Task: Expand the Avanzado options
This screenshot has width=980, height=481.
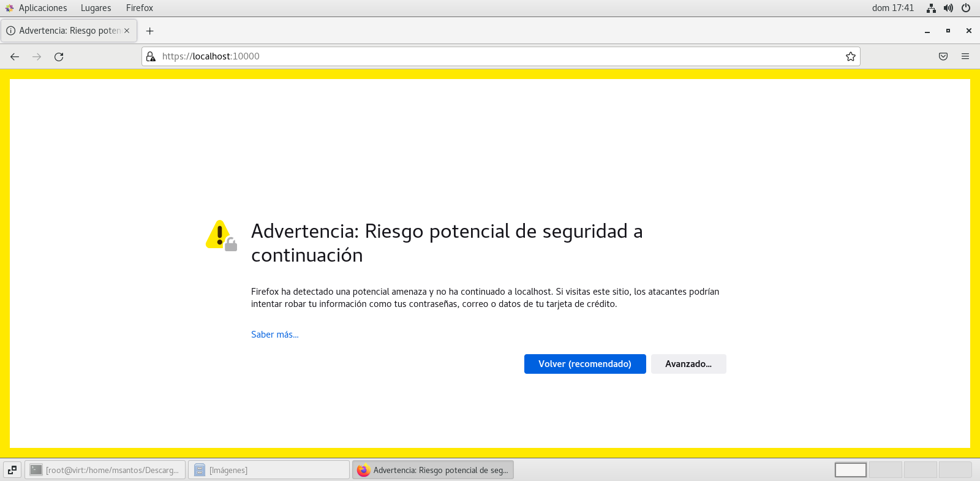Action: point(688,364)
